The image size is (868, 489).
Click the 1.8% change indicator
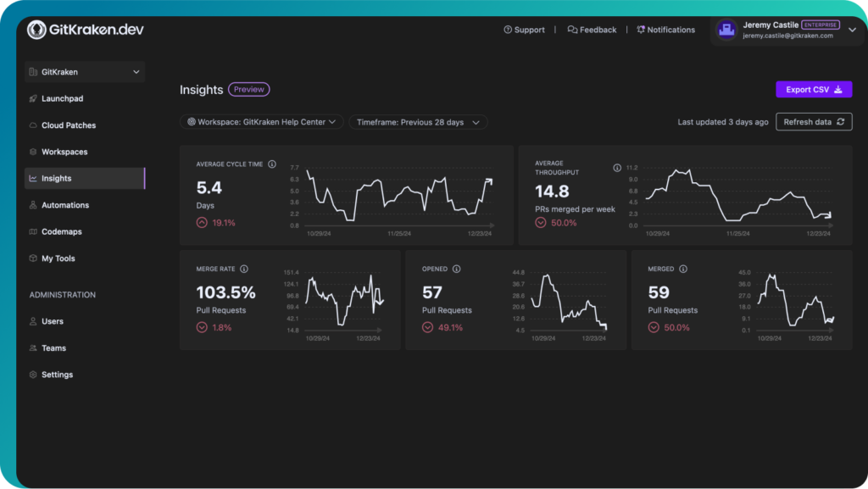214,327
